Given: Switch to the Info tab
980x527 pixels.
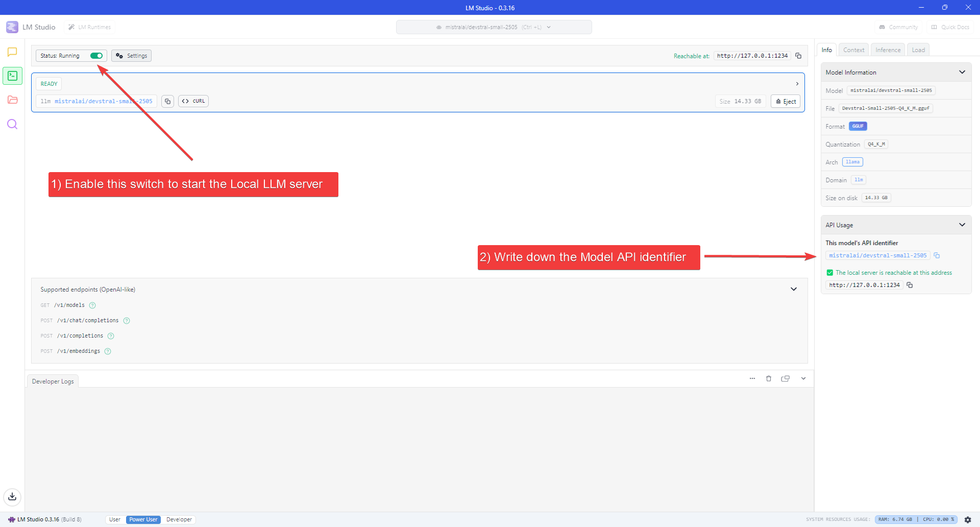Looking at the screenshot, I should 827,50.
